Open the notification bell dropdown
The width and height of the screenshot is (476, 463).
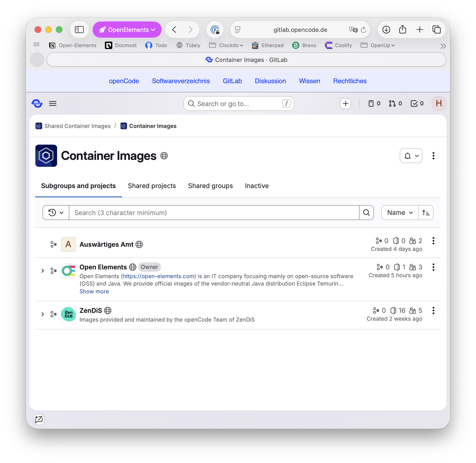click(x=411, y=156)
